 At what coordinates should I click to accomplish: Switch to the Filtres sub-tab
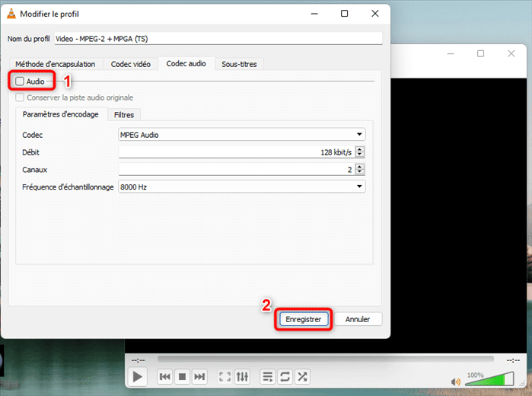(x=124, y=115)
